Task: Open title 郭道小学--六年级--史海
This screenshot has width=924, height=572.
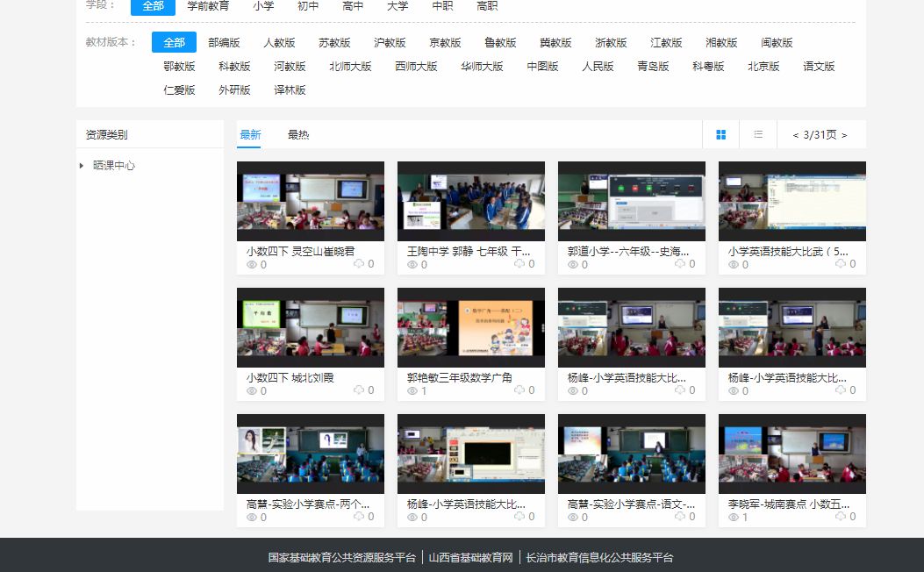Action: point(628,251)
